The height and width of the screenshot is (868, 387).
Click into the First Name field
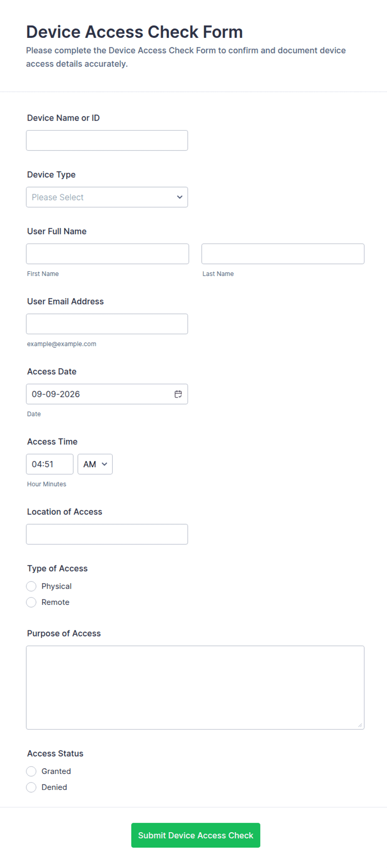tap(107, 254)
